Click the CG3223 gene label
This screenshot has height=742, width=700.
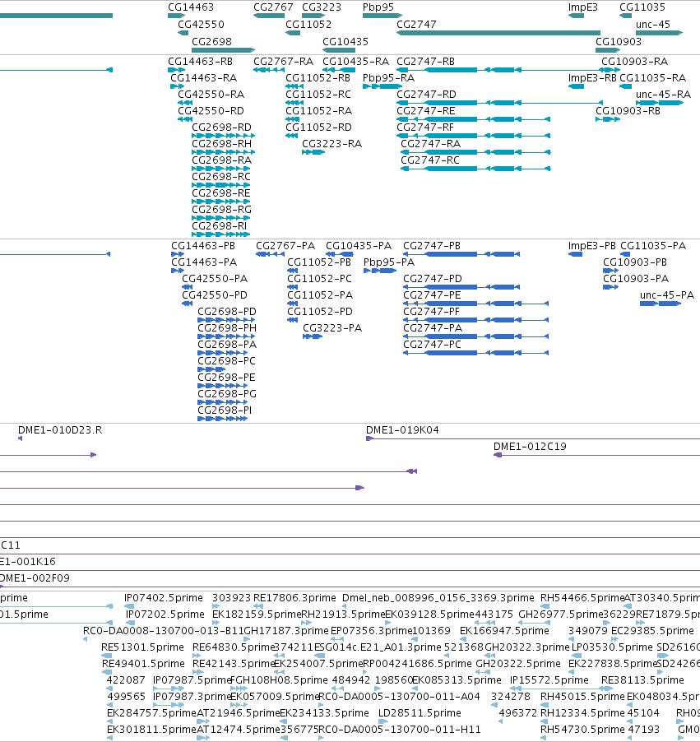[322, 7]
